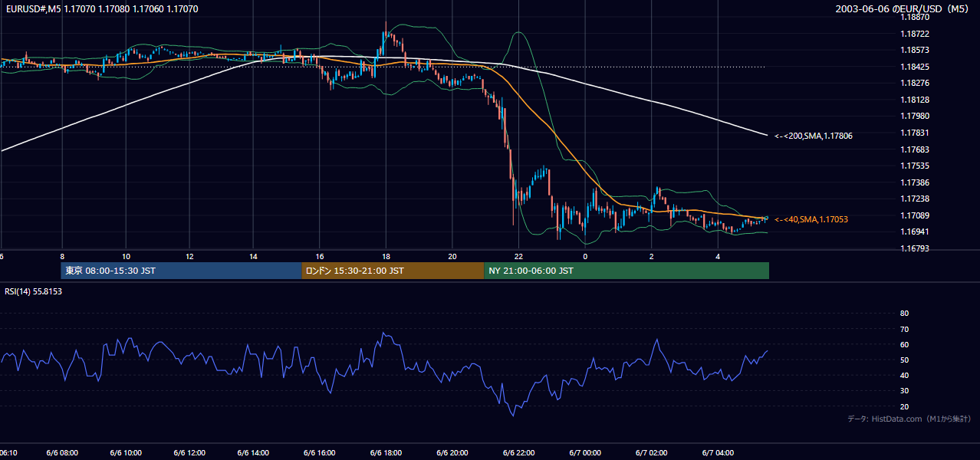The width and height of the screenshot is (980, 460).
Task: Click the '6/6 18:00' bottom time label
Action: 386,453
